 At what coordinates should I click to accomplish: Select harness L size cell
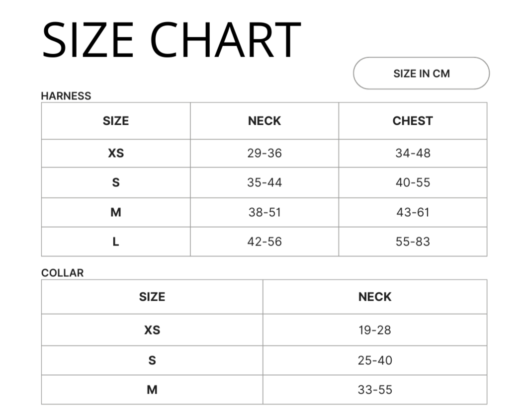116,242
